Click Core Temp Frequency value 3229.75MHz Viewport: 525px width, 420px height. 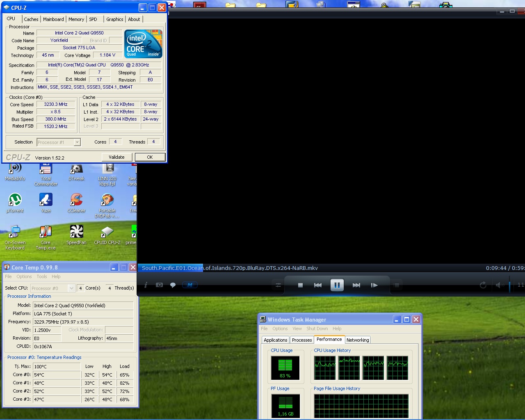pos(83,322)
